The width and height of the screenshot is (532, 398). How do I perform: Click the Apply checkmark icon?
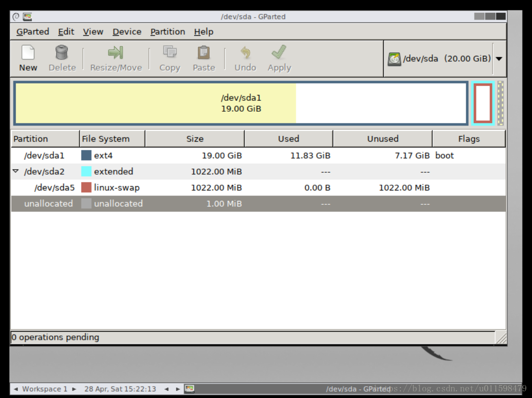279,52
